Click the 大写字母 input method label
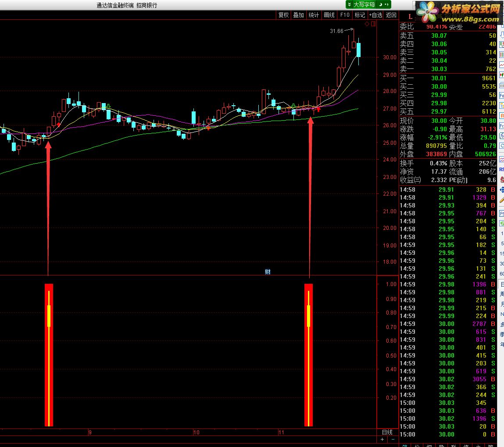 [x=364, y=4]
